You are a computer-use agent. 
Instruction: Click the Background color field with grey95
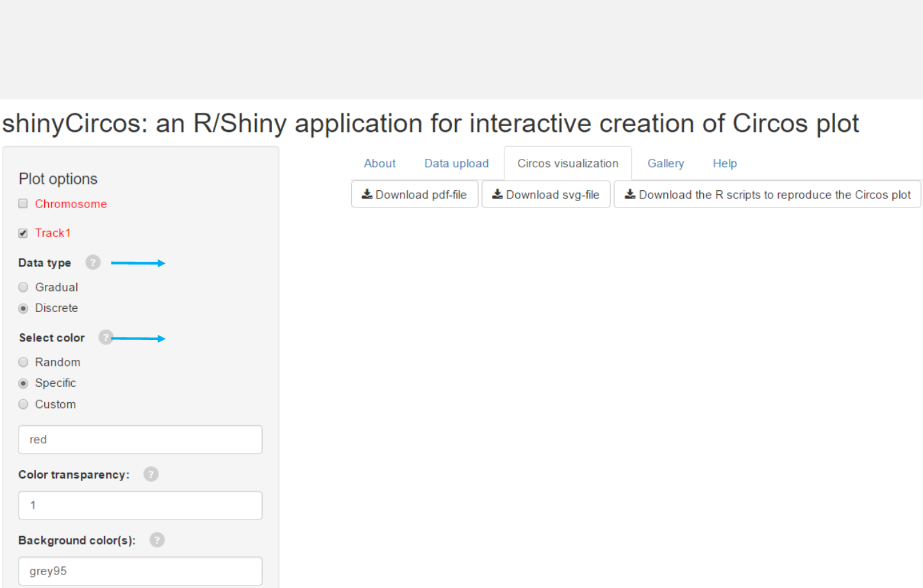click(140, 571)
